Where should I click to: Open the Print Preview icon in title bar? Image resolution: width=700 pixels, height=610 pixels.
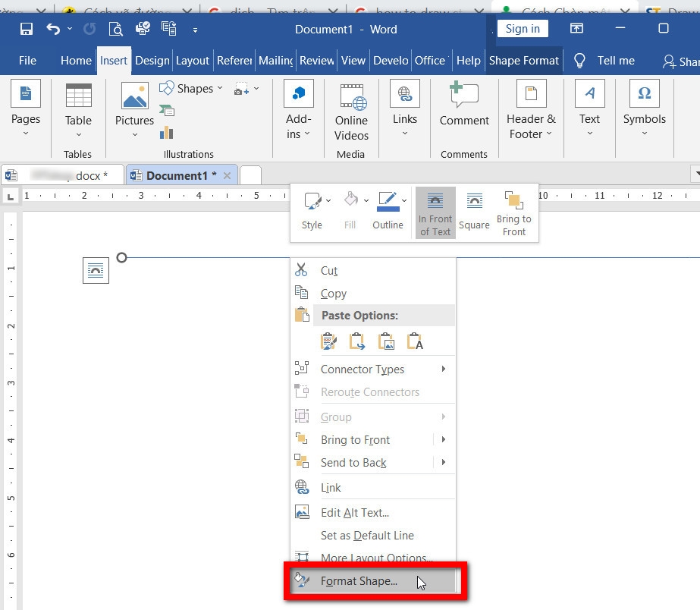pos(115,29)
